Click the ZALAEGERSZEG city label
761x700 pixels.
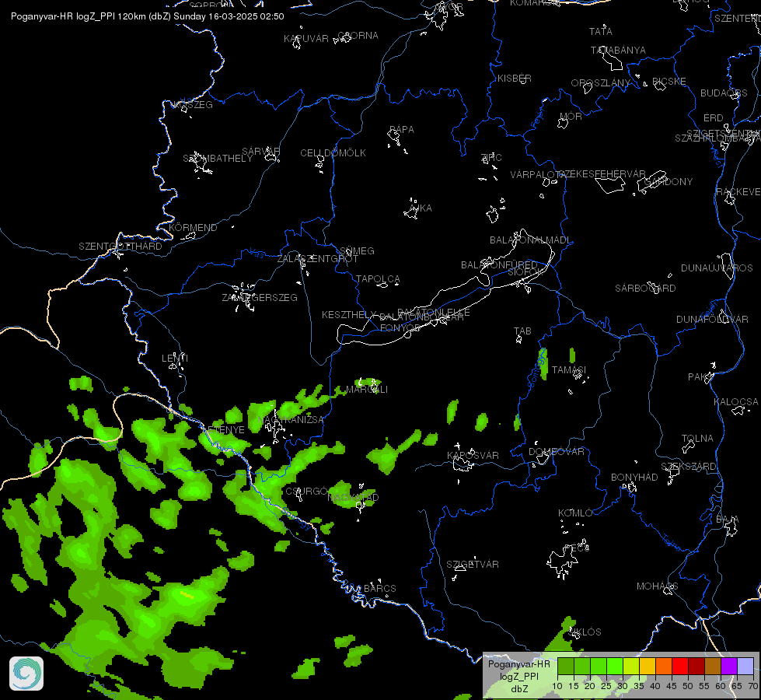260,297
